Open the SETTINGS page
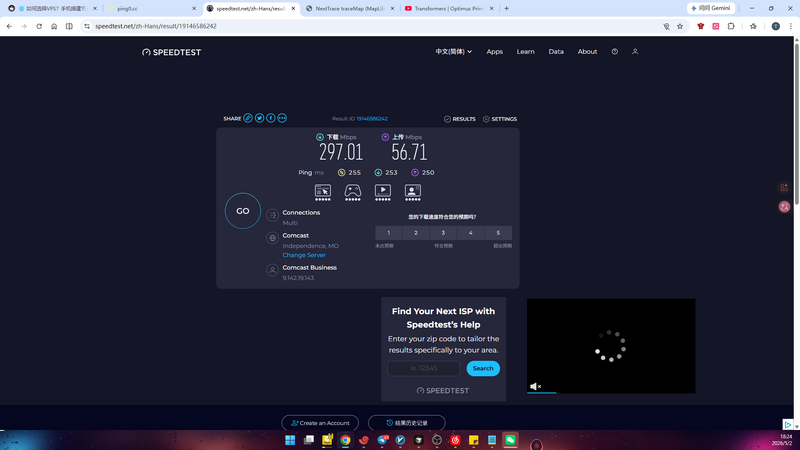Screen dimensions: 800x450 (x=500, y=119)
